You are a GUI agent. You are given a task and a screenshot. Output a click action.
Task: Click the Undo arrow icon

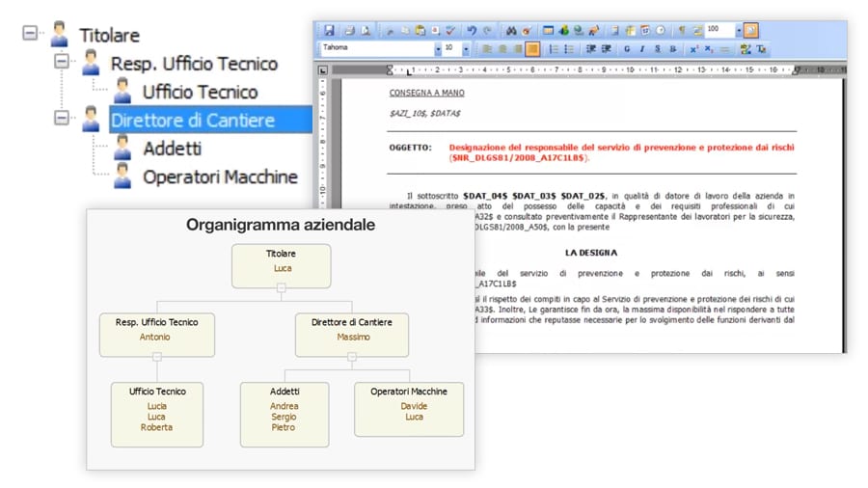472,31
